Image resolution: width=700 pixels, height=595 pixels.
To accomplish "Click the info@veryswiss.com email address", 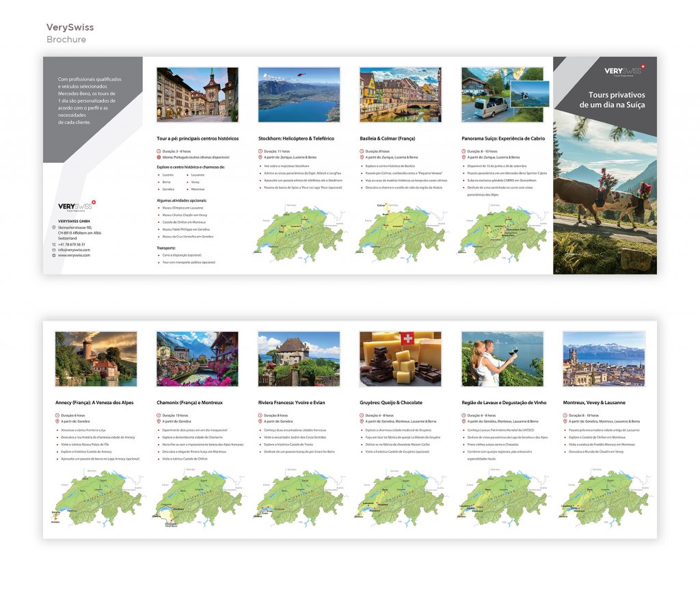I will [x=74, y=250].
